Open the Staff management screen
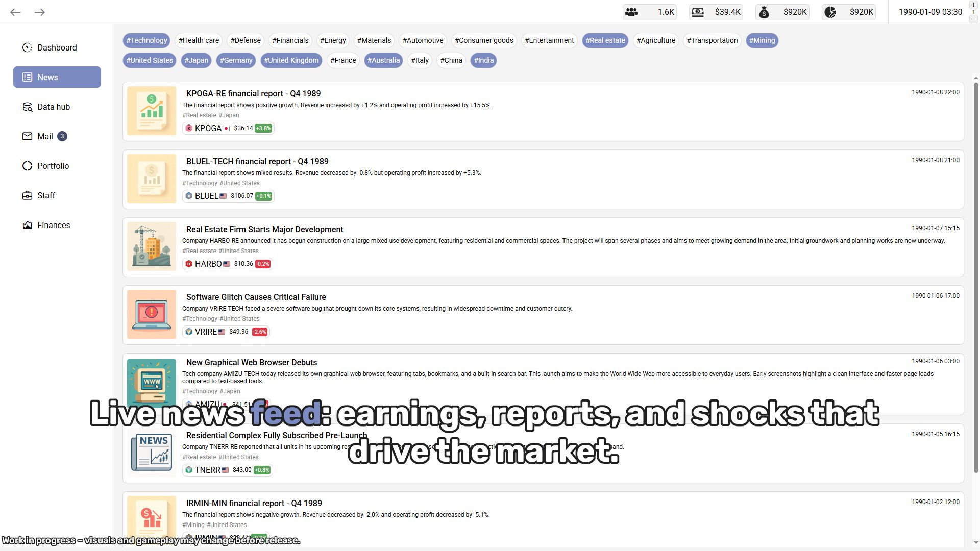Image resolution: width=980 pixels, height=551 pixels. tap(46, 195)
